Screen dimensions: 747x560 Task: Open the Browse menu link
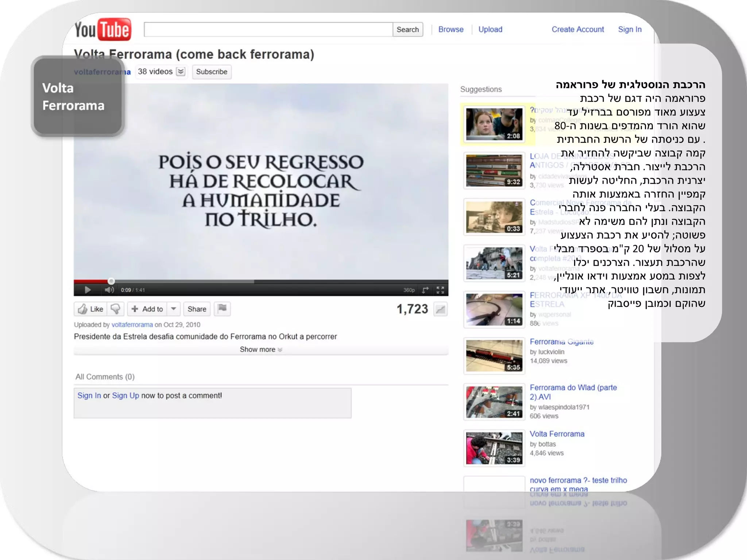(451, 29)
